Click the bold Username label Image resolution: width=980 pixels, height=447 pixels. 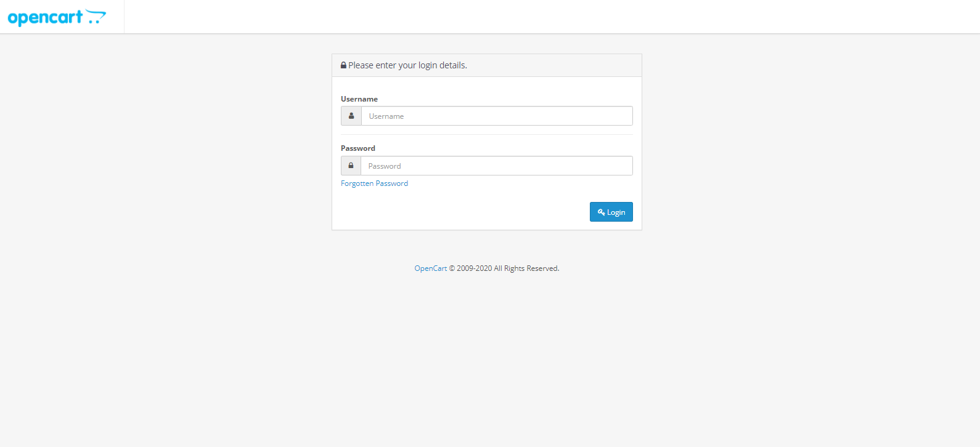point(359,99)
